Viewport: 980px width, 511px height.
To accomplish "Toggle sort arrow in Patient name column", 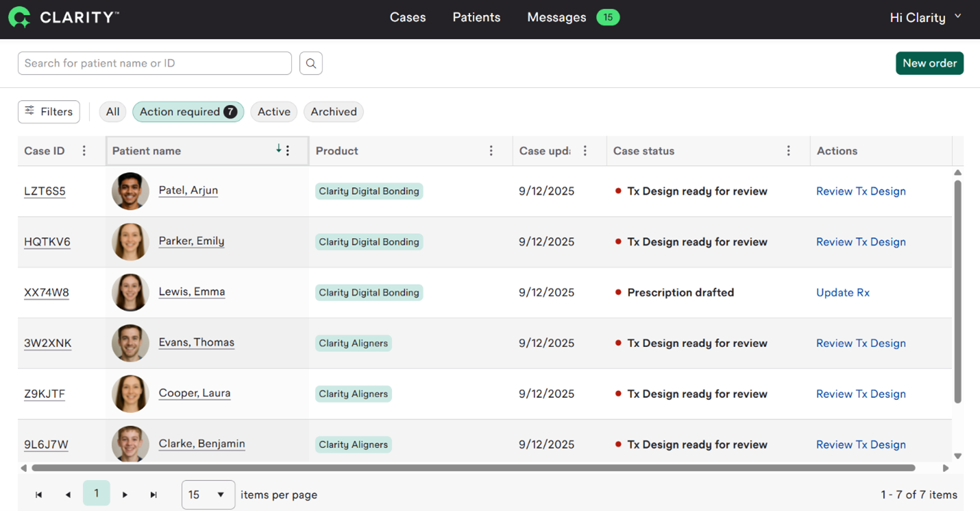I will point(278,150).
